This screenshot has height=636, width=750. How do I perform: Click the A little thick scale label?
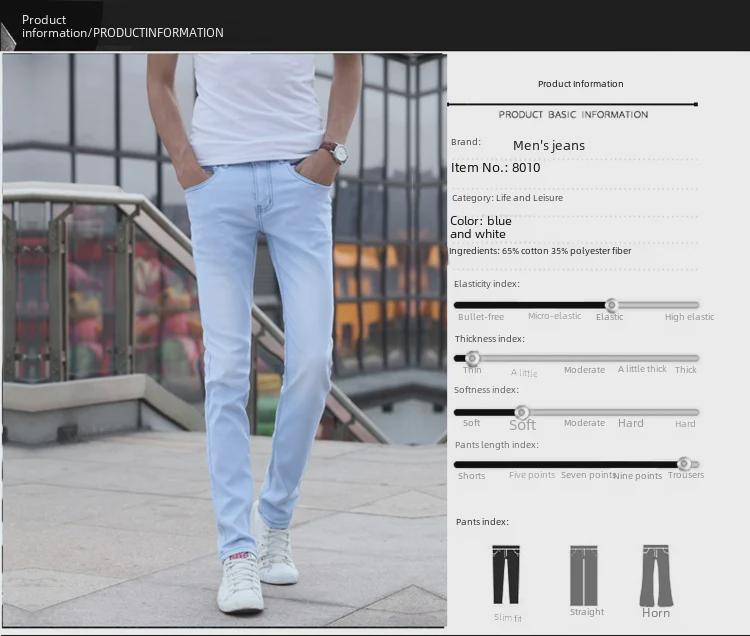[x=642, y=369]
